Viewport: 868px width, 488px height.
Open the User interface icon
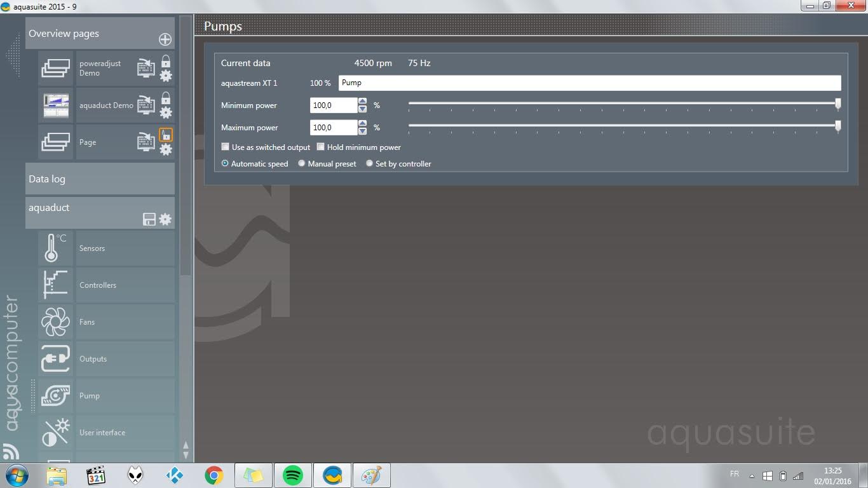pyautogui.click(x=55, y=433)
